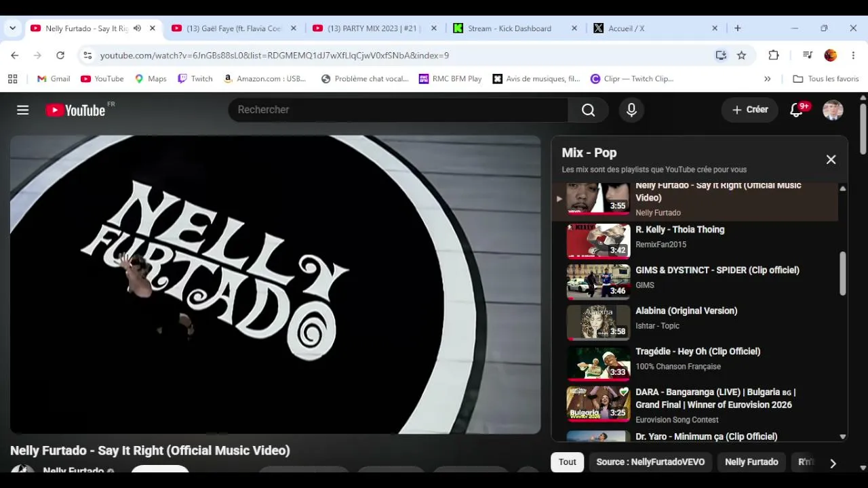
Task: Switch to the Accueil / X tab
Action: pos(655,28)
